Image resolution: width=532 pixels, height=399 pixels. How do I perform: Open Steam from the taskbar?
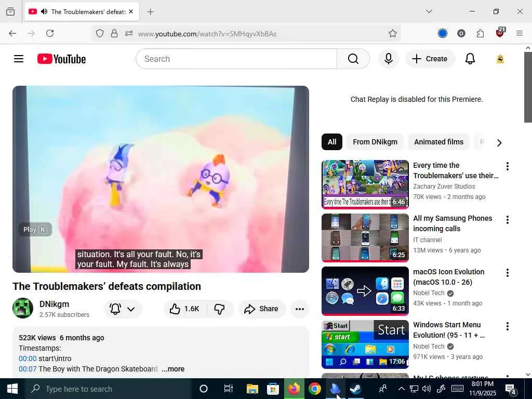click(355, 389)
